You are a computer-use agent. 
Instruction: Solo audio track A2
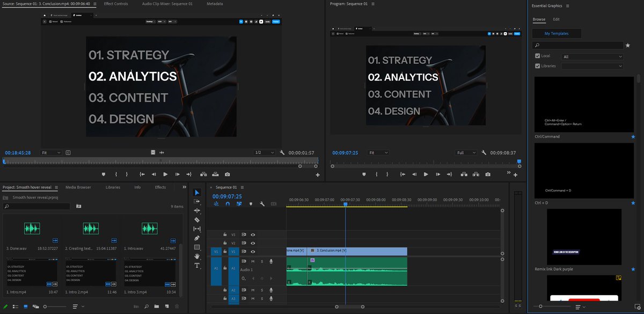pos(262,290)
